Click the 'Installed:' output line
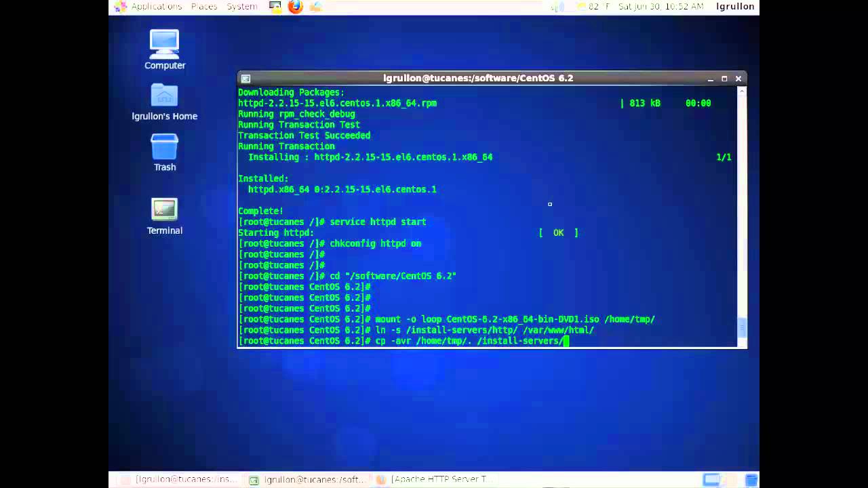Viewport: 868px width, 488px height. (x=263, y=179)
